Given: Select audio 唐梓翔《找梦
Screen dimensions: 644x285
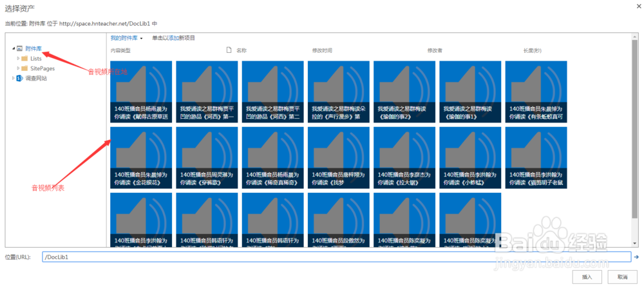Looking at the screenshot, I should click(339, 157).
